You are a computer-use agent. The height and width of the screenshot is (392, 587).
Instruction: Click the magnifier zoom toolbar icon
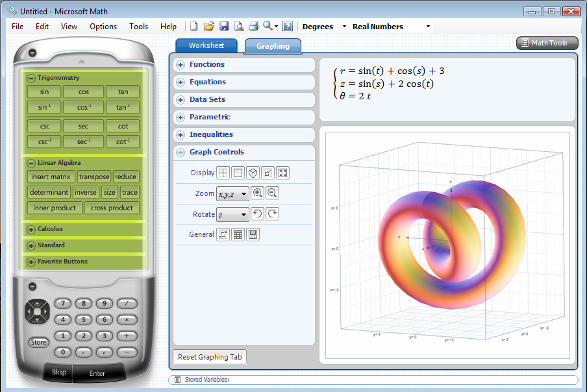[268, 26]
